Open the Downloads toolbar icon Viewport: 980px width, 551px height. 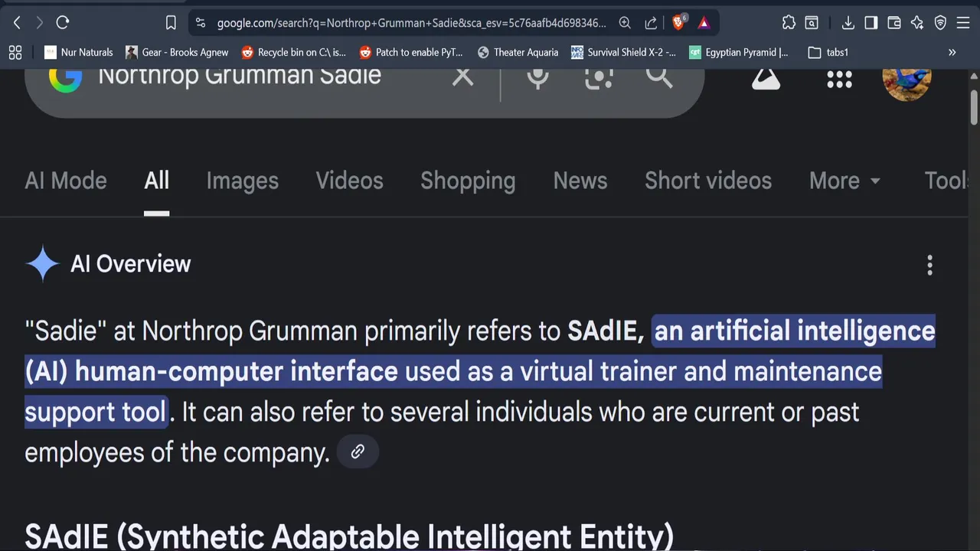tap(848, 23)
